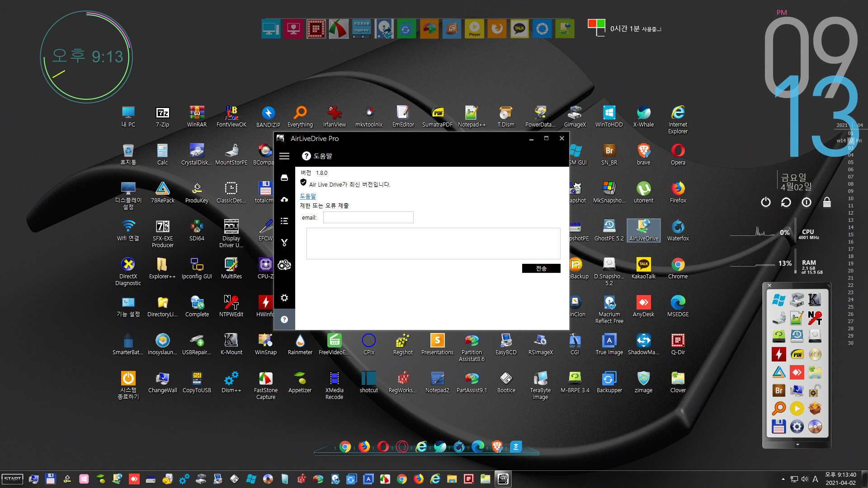Click the 도움말 help link
The height and width of the screenshot is (488, 868).
(308, 196)
